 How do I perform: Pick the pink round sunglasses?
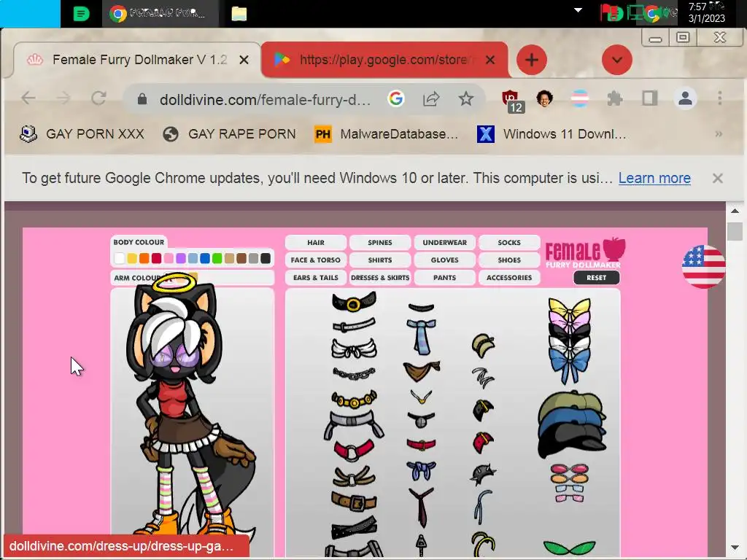569,469
